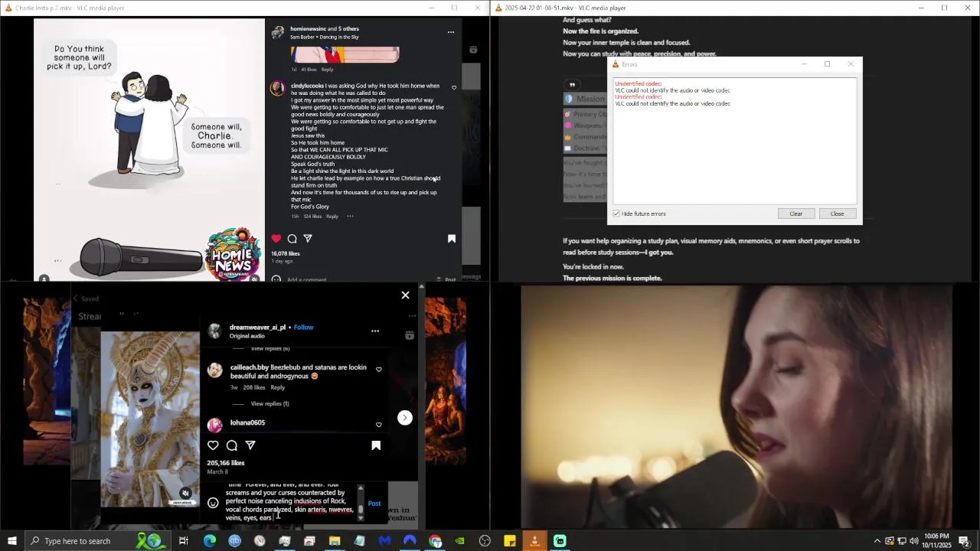This screenshot has width=980, height=551.
Task: Click comment box scrollbar up arrow
Action: point(361,488)
